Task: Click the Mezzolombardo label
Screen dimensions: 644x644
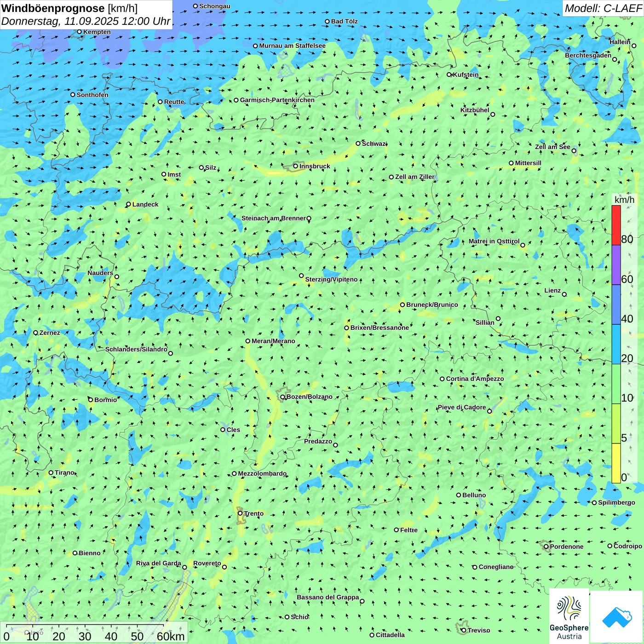Action: click(262, 473)
